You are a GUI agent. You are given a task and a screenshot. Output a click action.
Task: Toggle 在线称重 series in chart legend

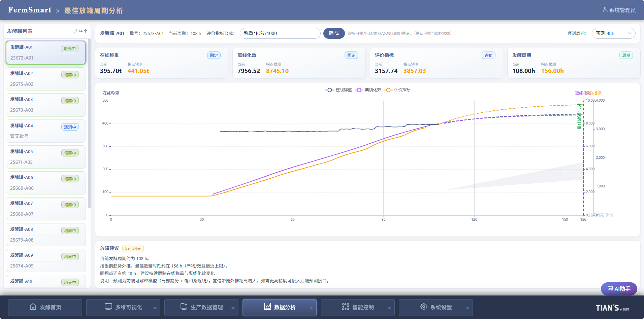339,90
